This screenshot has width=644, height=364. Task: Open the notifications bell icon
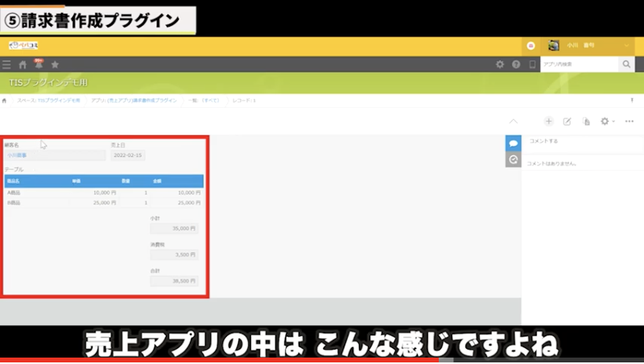point(38,64)
